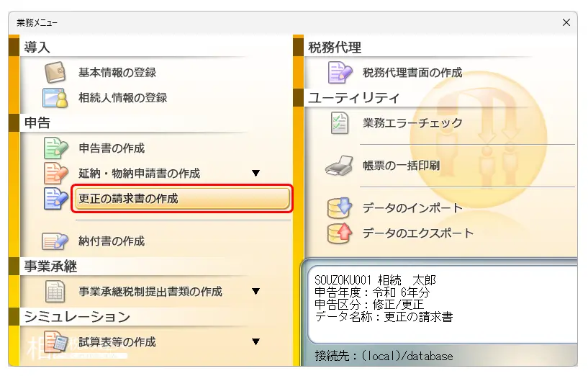Click the 相続人情報の登録 person icon
Image resolution: width=588 pixels, height=376 pixels.
pos(55,97)
